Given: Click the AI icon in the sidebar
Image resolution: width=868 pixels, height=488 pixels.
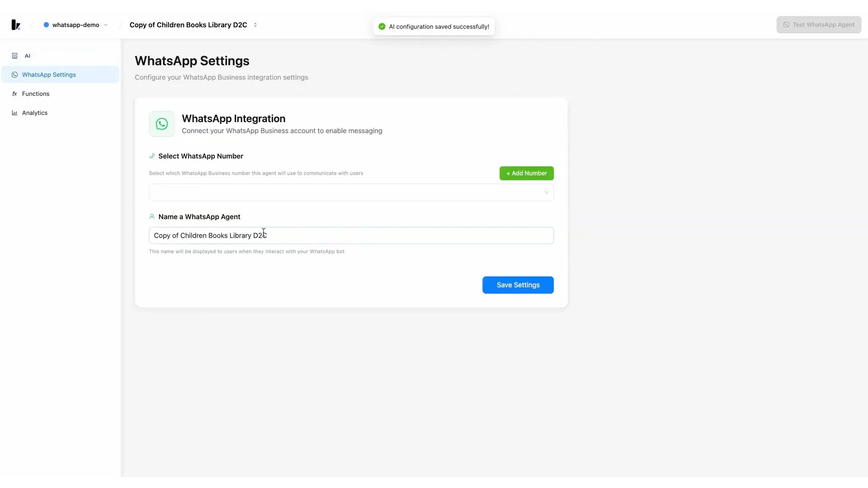Looking at the screenshot, I should coord(14,56).
